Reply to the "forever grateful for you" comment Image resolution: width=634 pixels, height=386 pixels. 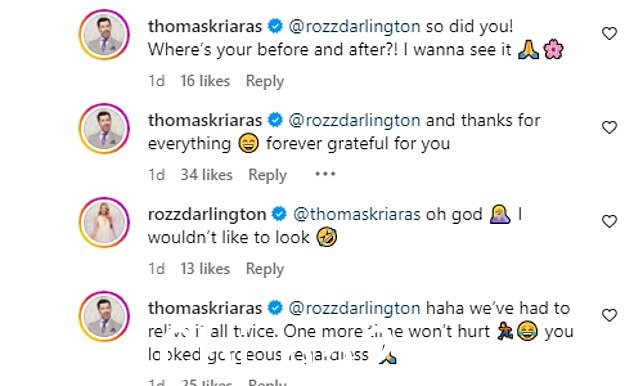click(267, 175)
